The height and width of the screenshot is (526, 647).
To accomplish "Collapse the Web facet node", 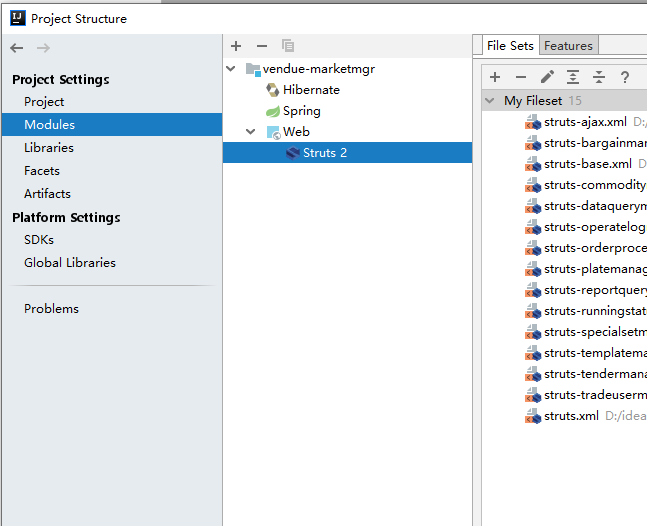I will (x=250, y=132).
